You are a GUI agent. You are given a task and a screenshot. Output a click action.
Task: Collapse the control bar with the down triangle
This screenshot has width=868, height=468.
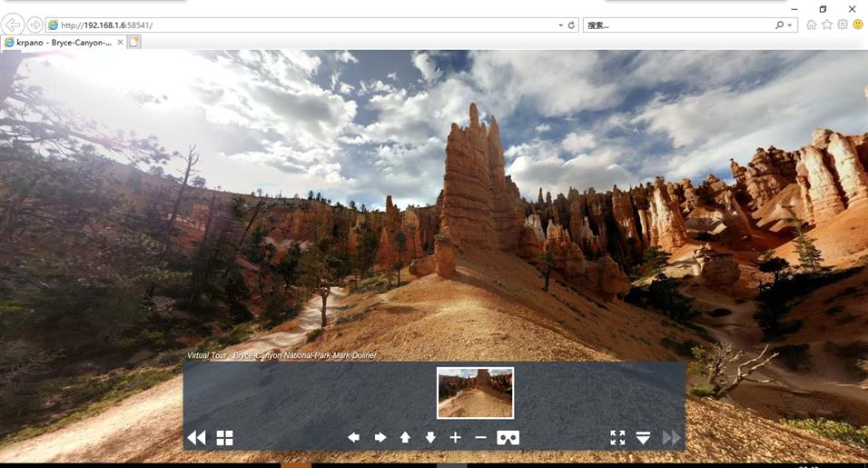(643, 438)
